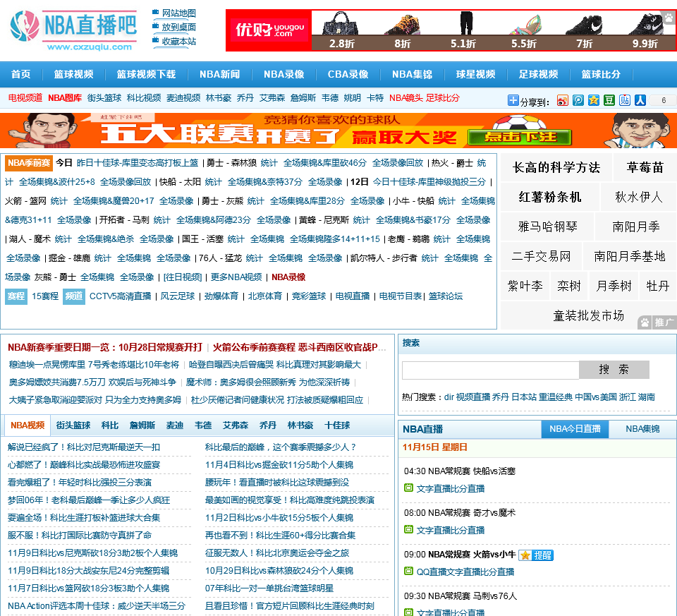Share to Baidu Tieba icon
The width and height of the screenshot is (677, 616).
(625, 101)
